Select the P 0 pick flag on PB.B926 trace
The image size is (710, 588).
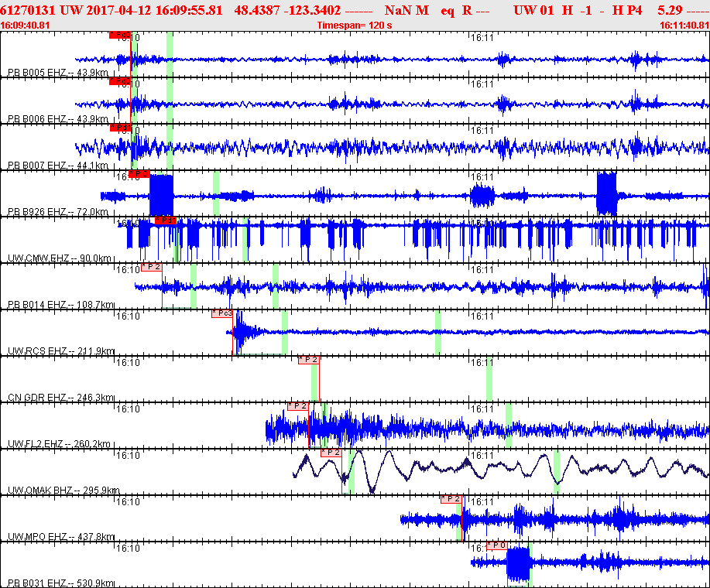click(139, 174)
